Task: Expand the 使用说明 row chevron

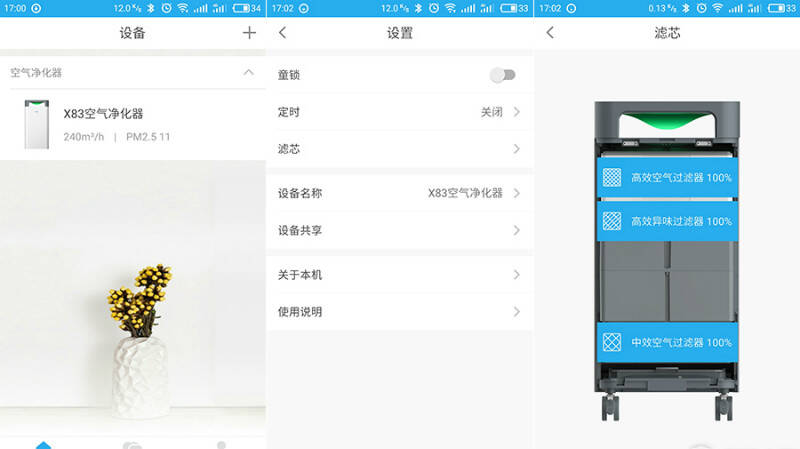Action: (x=516, y=312)
